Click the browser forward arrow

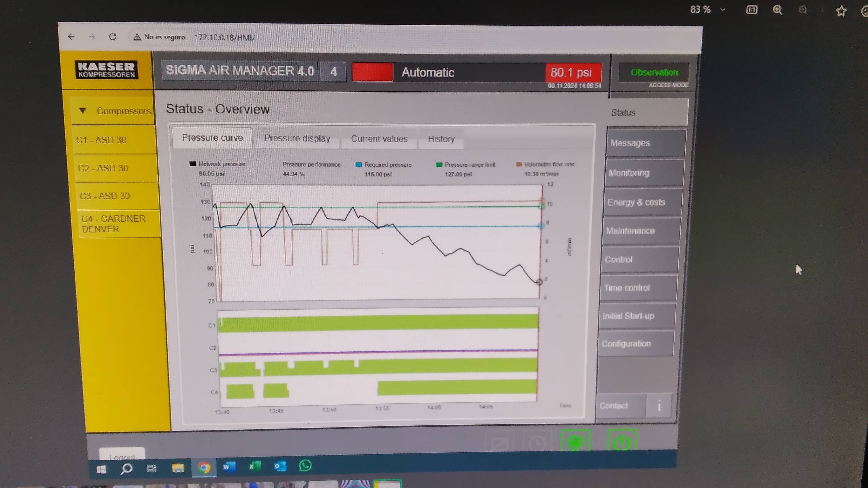[92, 37]
